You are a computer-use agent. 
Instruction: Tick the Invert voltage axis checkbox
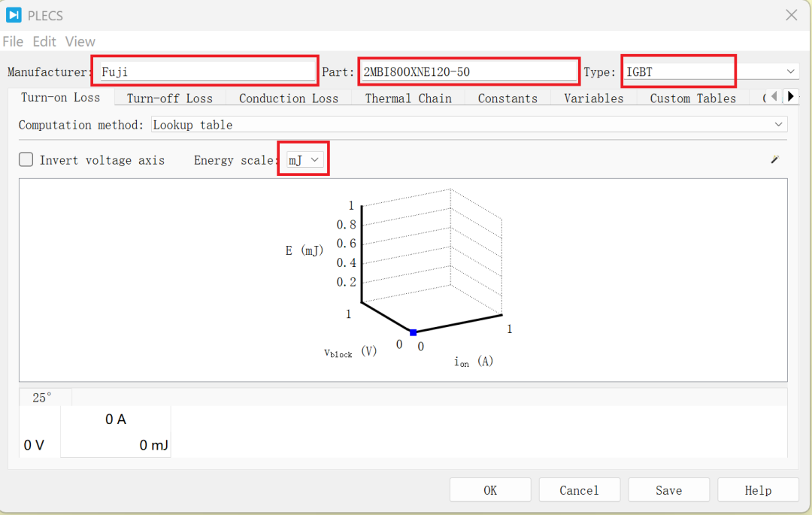click(26, 159)
